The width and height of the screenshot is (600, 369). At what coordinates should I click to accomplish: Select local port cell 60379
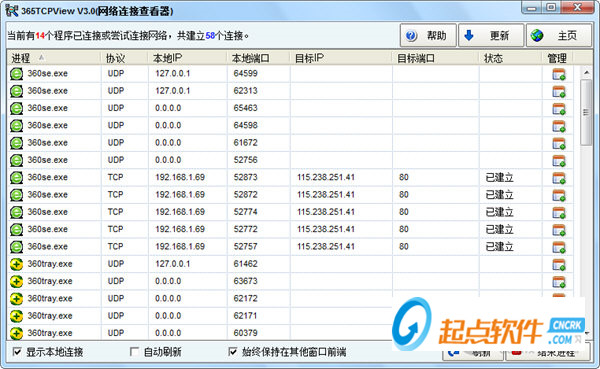[245, 333]
